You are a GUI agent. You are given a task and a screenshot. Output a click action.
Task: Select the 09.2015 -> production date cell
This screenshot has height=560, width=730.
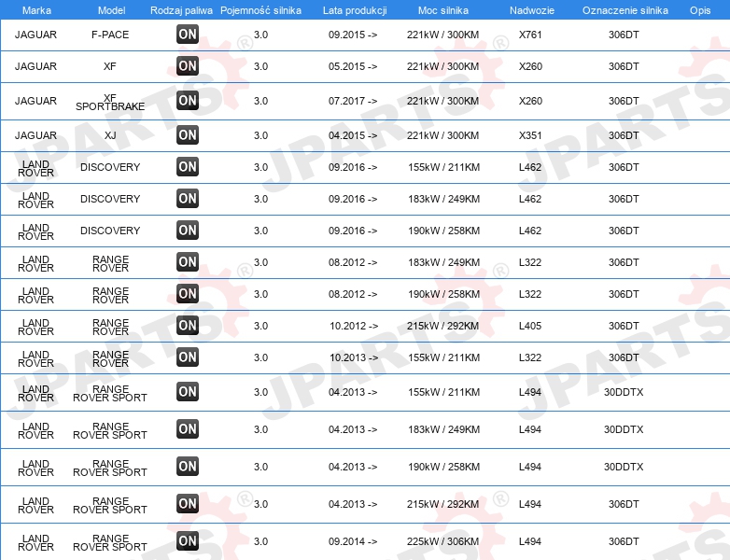point(353,35)
